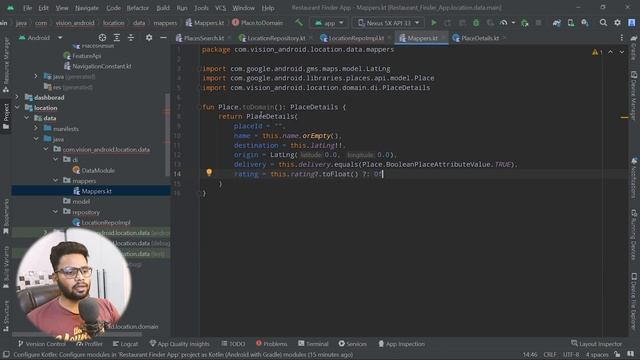Click the Make Project hammer icon
This screenshot has height=360, width=640.
(299, 22)
